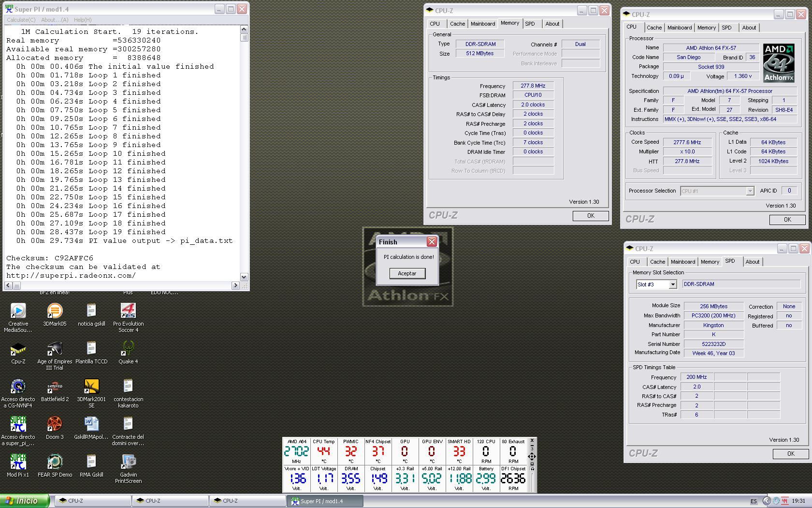The width and height of the screenshot is (812, 508).
Task: Open the Memory Slot Selection dropdown
Action: pyautogui.click(x=656, y=284)
